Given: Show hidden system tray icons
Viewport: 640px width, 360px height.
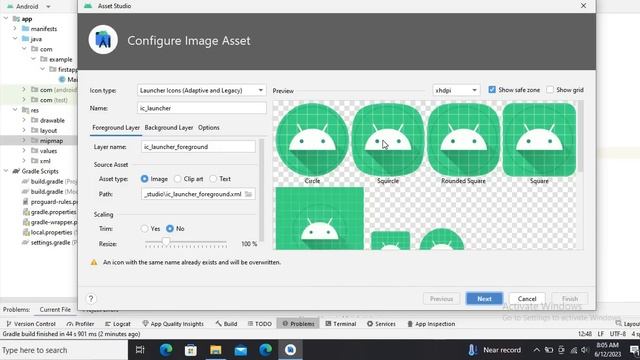Looking at the screenshot, I should (536, 350).
